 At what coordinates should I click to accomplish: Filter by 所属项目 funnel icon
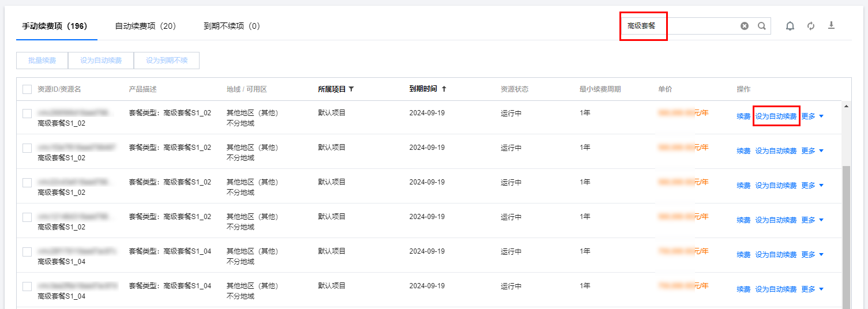pos(351,89)
